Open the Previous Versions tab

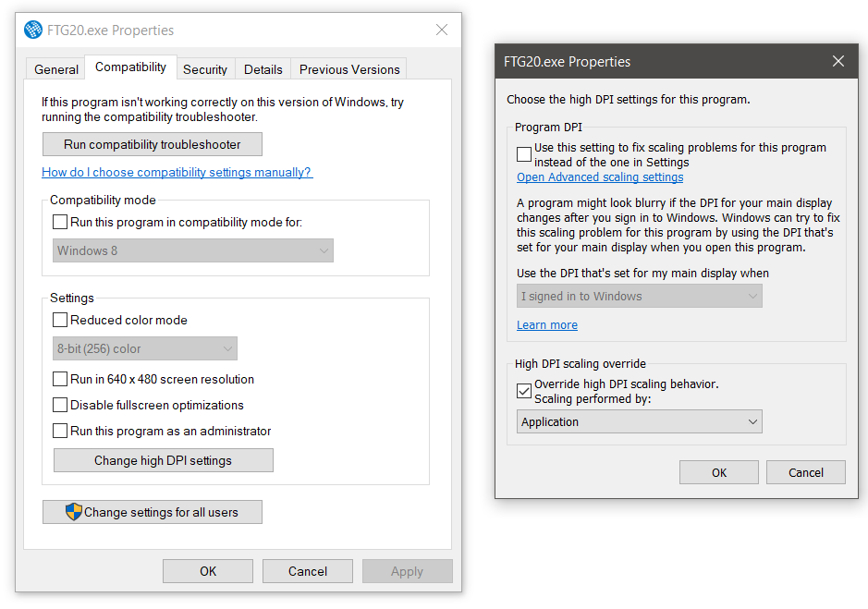349,69
